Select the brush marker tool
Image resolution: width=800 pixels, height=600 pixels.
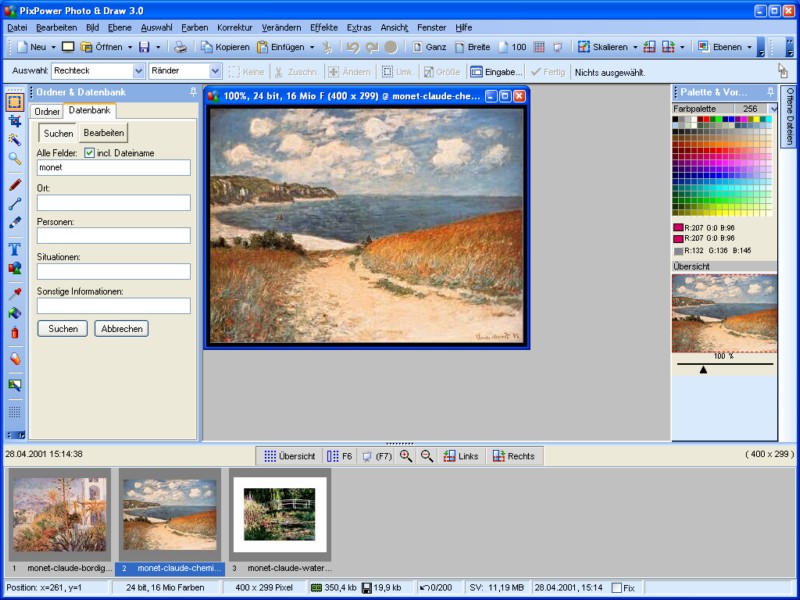(15, 222)
